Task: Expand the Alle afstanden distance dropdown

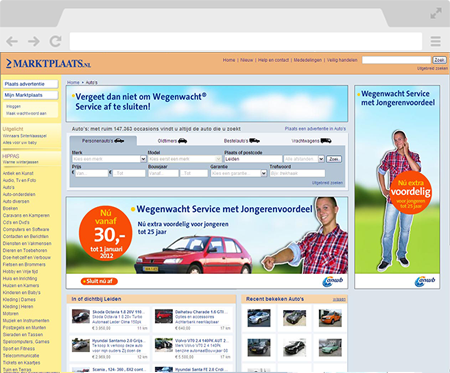Action: (x=304, y=159)
